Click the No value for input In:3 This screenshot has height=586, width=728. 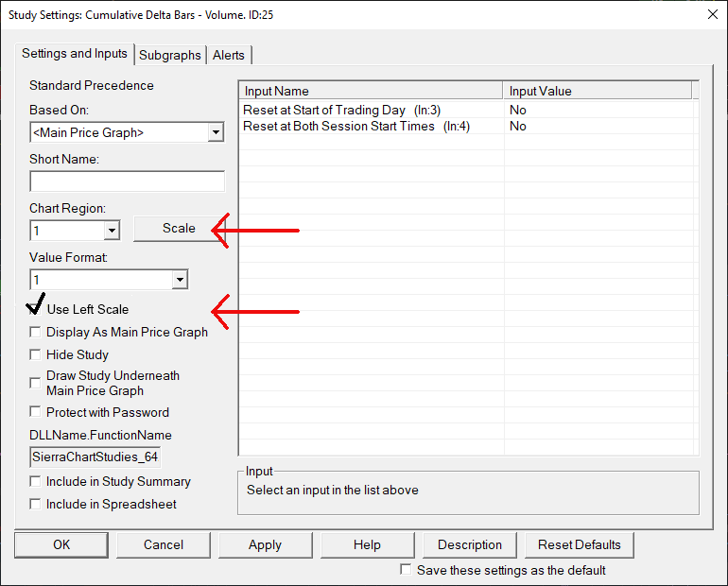coord(518,110)
